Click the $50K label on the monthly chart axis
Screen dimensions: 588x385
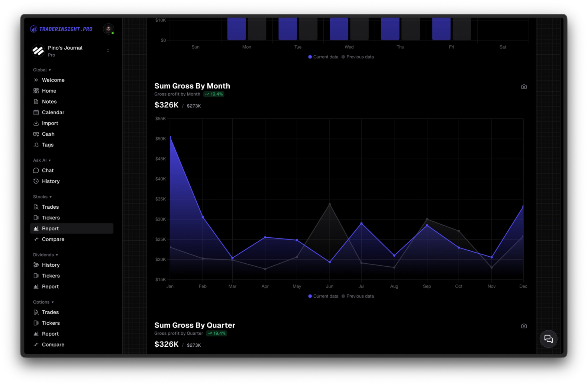tap(161, 139)
